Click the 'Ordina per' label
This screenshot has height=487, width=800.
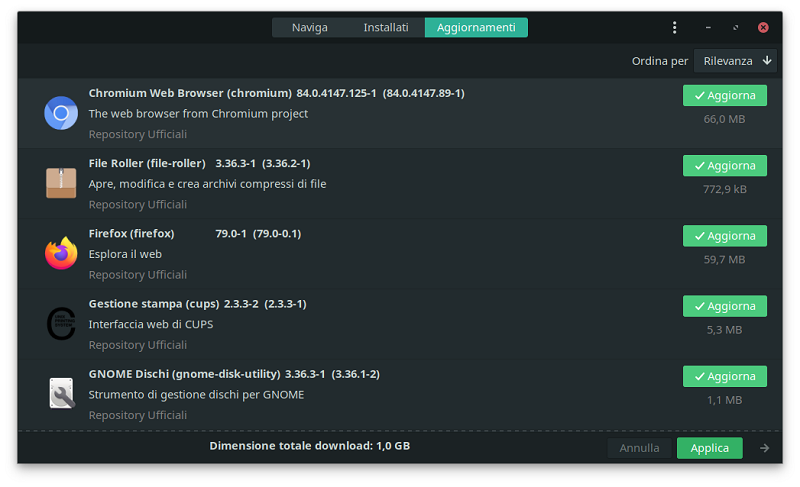tap(660, 61)
